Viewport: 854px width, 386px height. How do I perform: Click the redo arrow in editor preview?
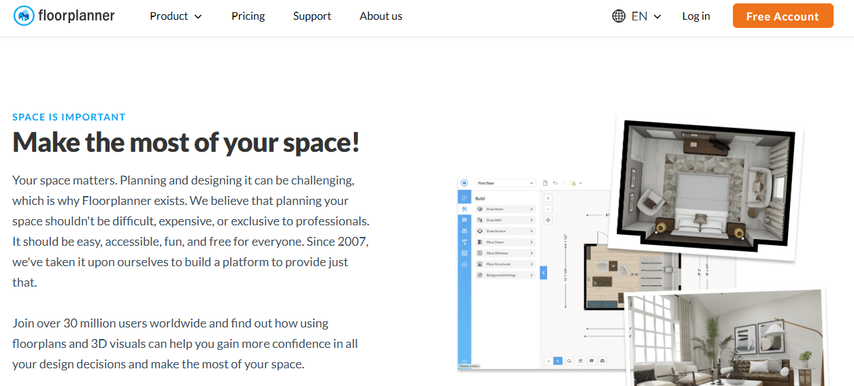point(564,183)
